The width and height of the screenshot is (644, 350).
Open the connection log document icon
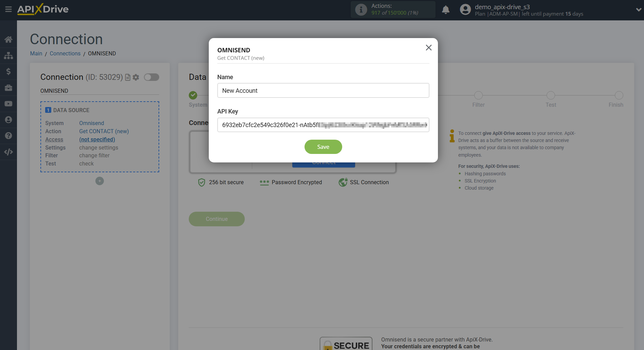point(127,77)
